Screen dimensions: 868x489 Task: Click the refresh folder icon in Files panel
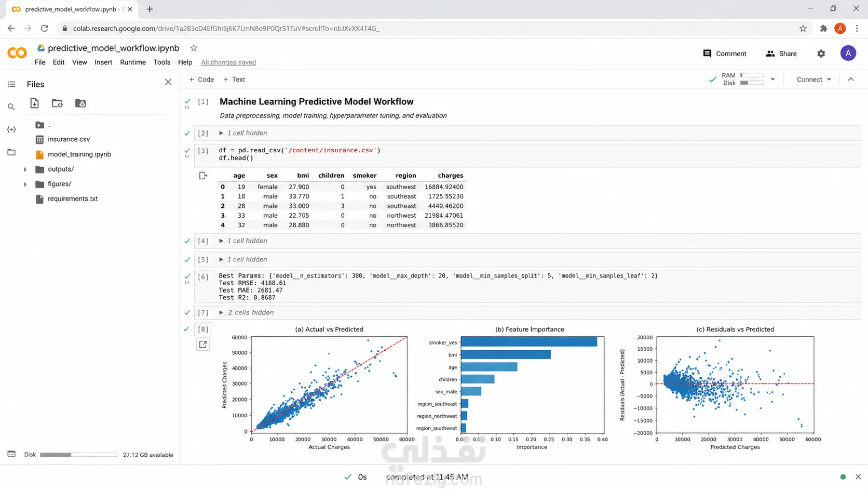click(x=57, y=103)
